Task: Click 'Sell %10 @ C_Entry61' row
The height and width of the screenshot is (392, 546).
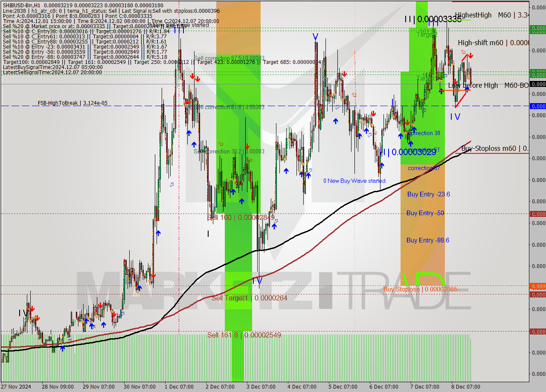Action: pos(84,36)
